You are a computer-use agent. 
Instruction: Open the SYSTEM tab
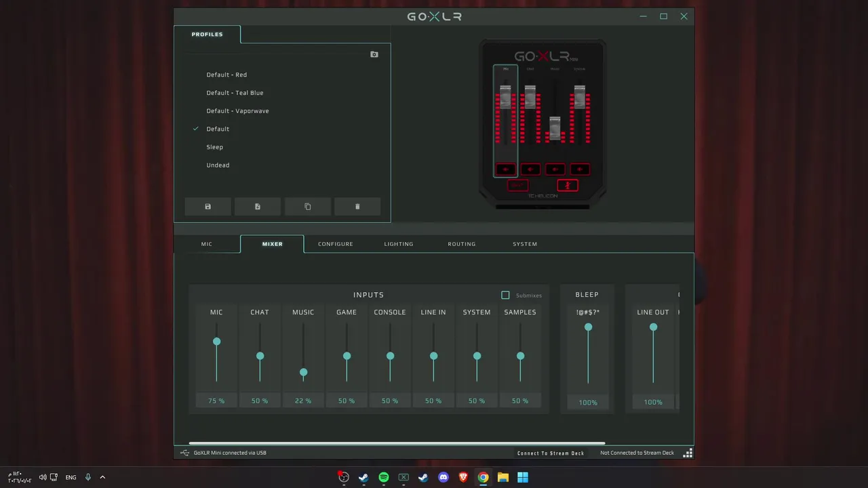click(x=525, y=244)
